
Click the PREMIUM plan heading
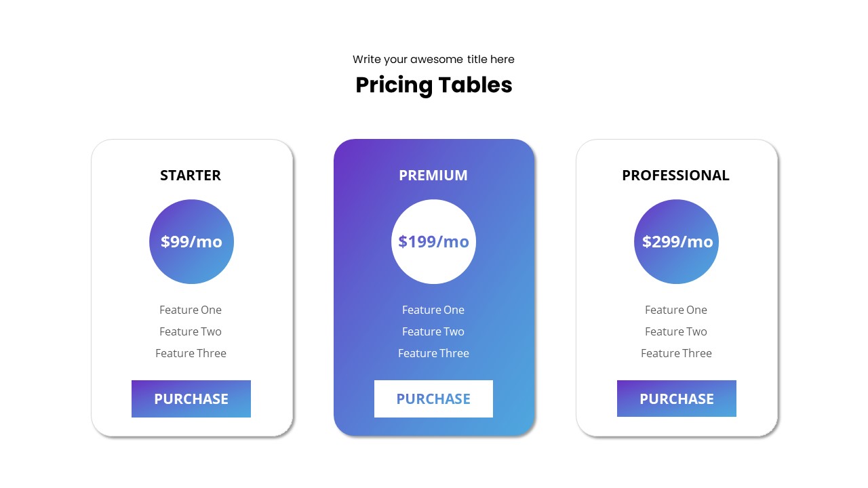433,175
